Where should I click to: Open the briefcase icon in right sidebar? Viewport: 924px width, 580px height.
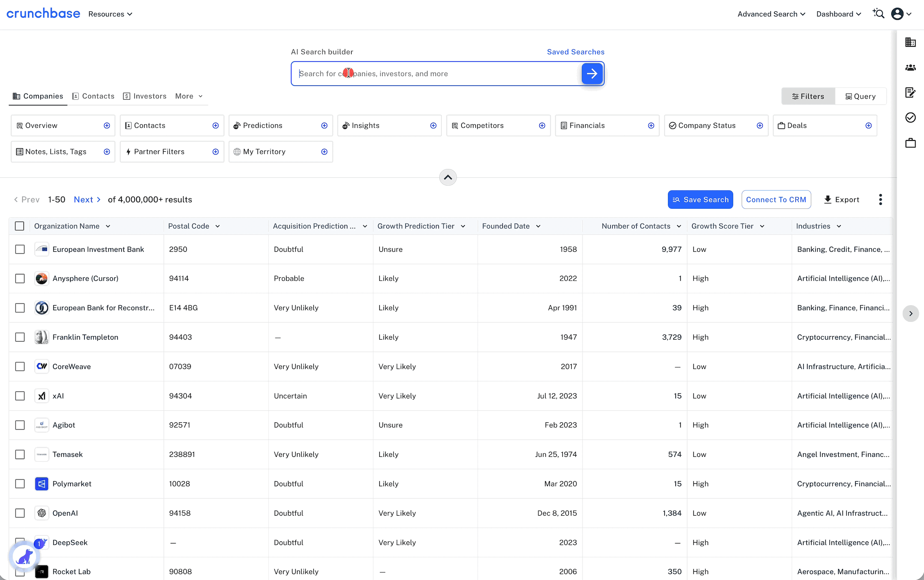(911, 143)
